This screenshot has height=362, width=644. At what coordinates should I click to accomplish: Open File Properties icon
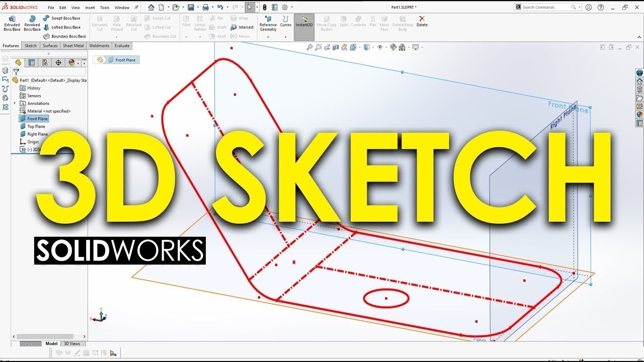coord(274,7)
